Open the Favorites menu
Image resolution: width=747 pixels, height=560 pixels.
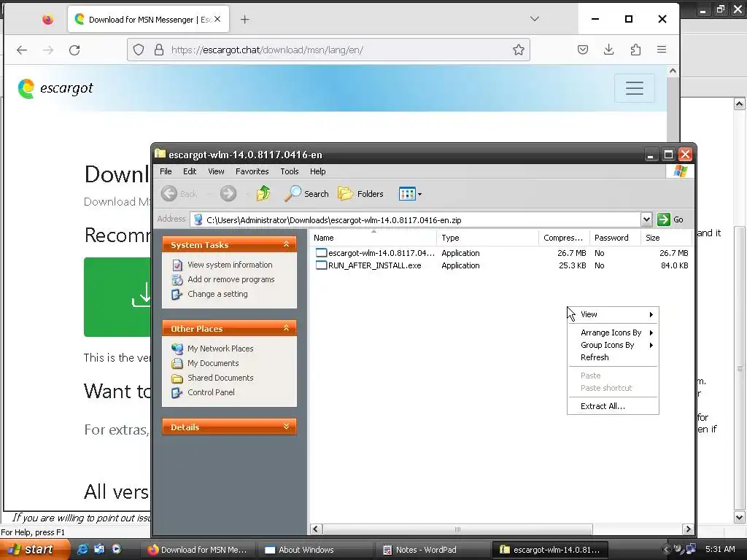[252, 171]
